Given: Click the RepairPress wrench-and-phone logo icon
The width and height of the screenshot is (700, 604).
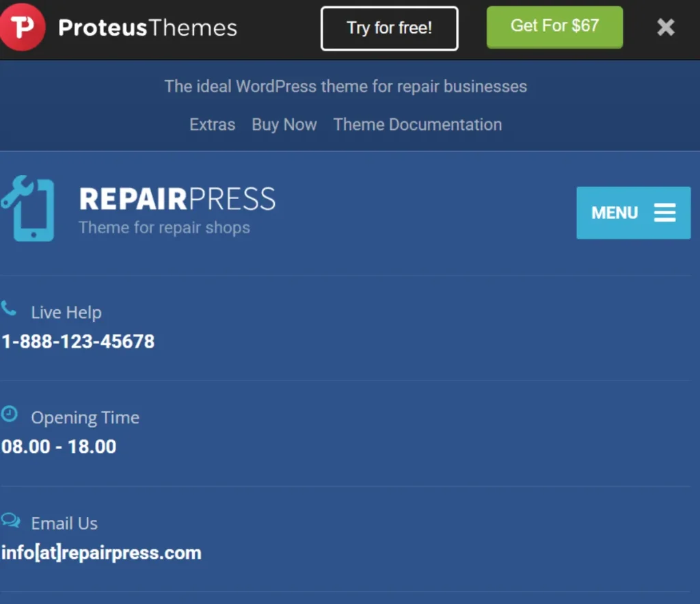Looking at the screenshot, I should click(x=27, y=208).
